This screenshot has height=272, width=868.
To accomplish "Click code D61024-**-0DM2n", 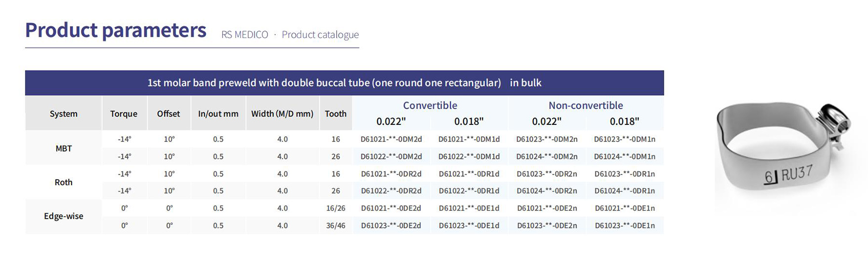I will click(547, 156).
